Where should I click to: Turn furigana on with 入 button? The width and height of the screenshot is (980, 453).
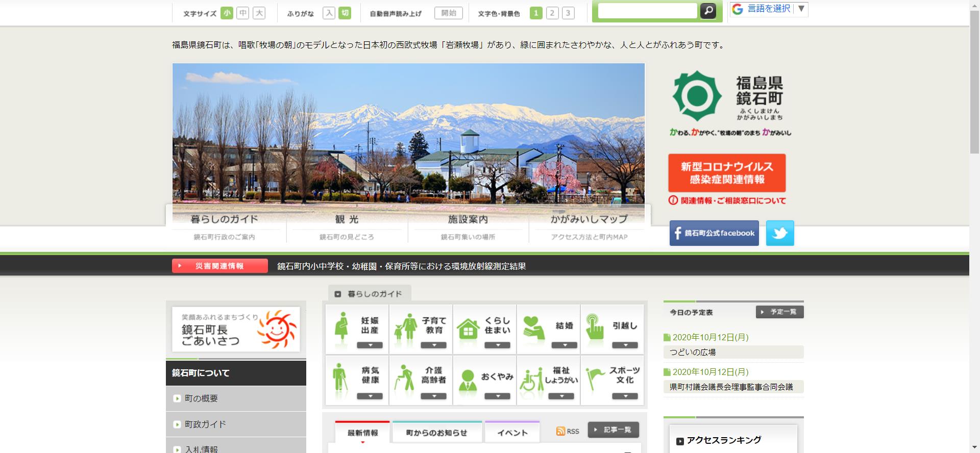pos(329,13)
